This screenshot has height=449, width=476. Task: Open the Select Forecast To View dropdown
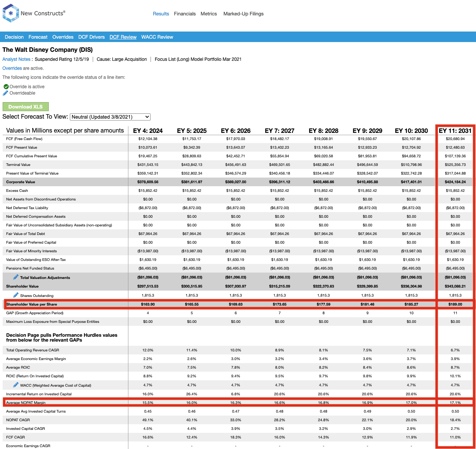110,117
